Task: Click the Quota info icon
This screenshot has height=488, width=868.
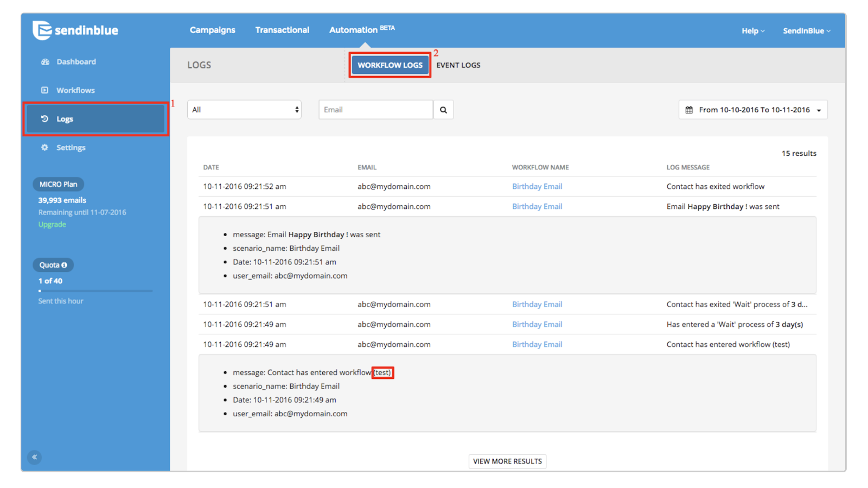Action: coord(64,265)
